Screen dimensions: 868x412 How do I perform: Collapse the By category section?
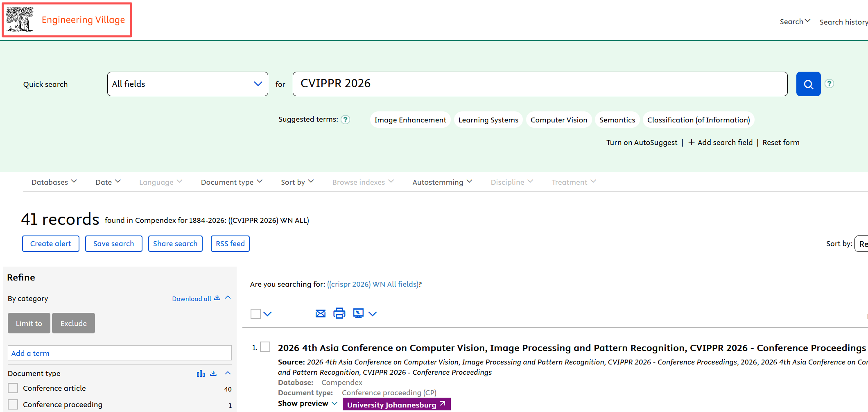point(228,298)
